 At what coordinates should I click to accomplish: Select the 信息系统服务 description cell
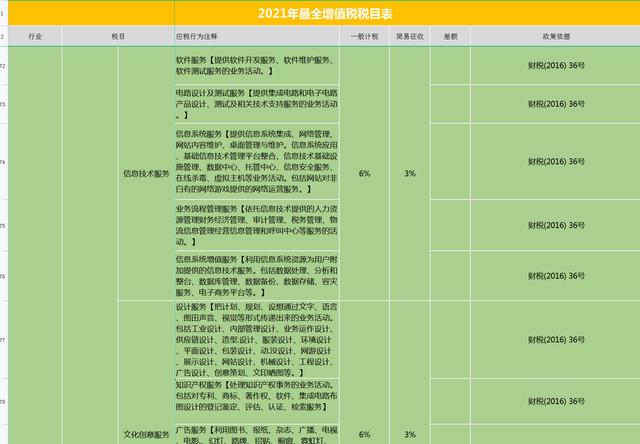click(257, 162)
